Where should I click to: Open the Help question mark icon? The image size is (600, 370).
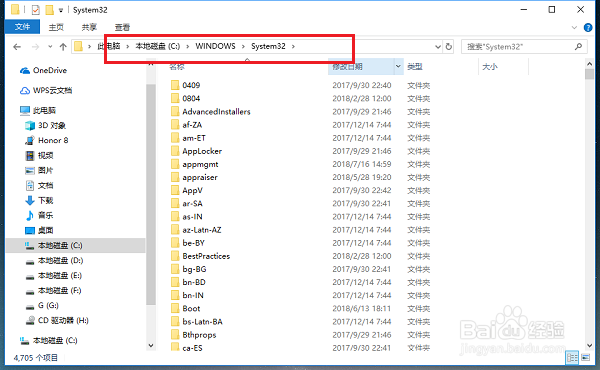588,28
